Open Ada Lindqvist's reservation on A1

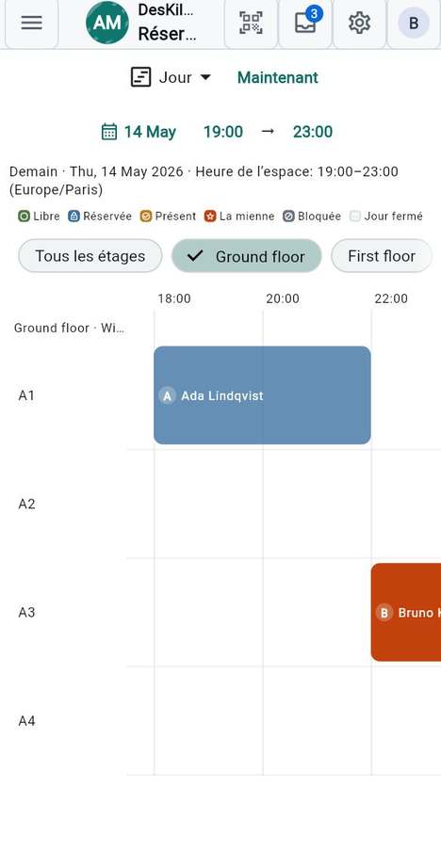click(262, 395)
